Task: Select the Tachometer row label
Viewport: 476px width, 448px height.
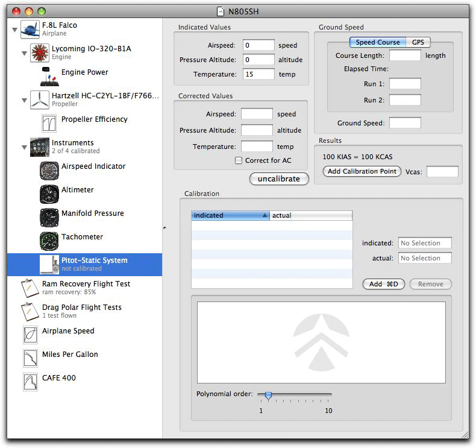Action: tap(83, 236)
